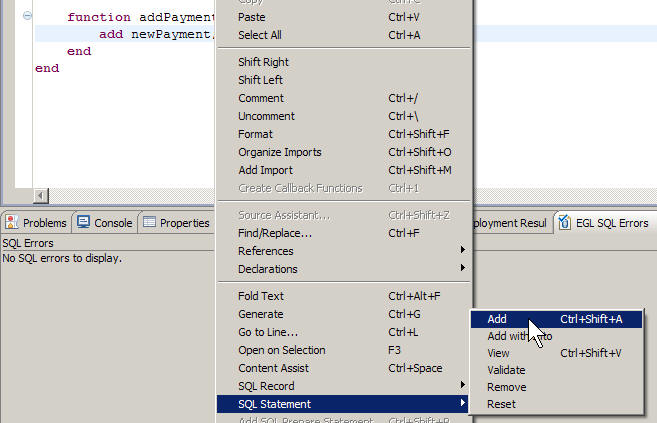Choose Paste from the context menu
The width and height of the screenshot is (657, 423).
tap(344, 17)
